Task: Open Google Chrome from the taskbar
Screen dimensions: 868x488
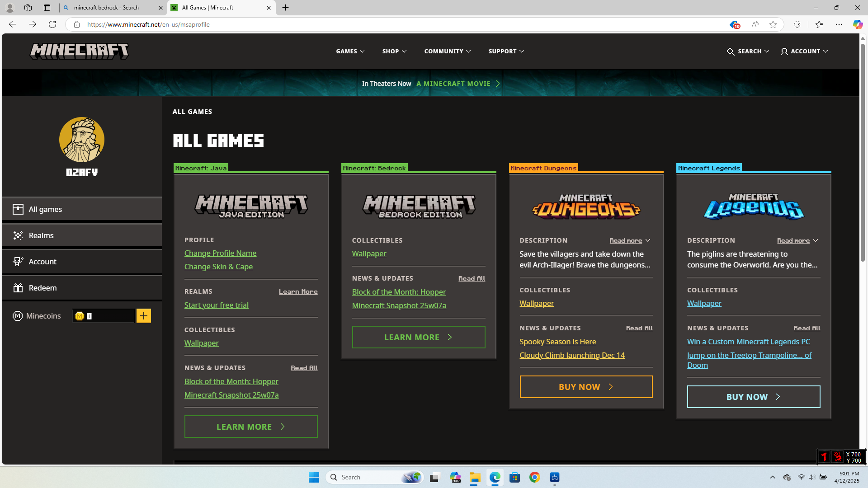Action: [534, 477]
